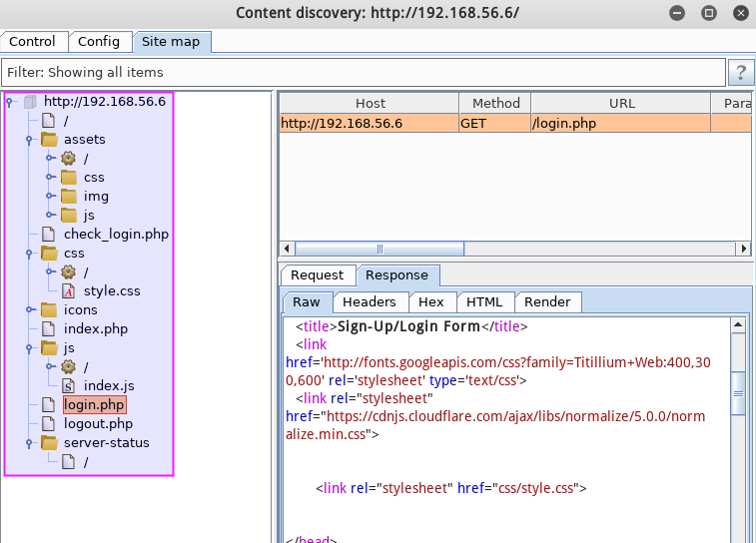This screenshot has width=756, height=543.
Task: Click the partially shown Para column header
Action: pos(731,103)
